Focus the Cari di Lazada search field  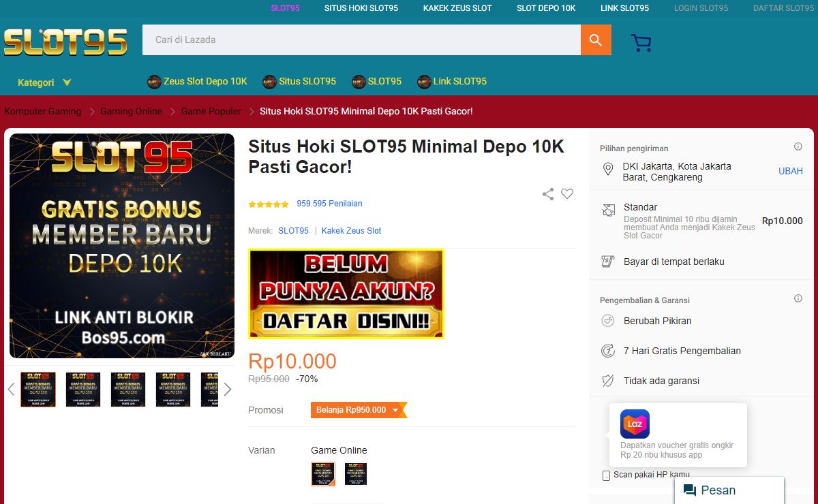point(361,40)
